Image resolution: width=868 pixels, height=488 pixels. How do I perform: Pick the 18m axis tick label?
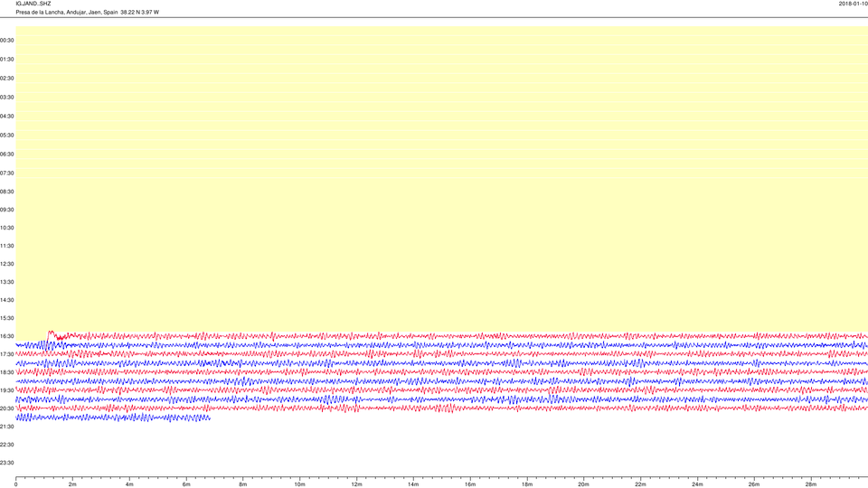click(527, 484)
